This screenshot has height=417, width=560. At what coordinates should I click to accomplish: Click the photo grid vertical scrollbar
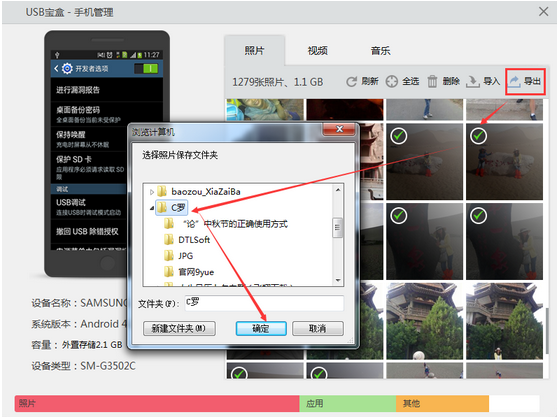[x=547, y=331]
